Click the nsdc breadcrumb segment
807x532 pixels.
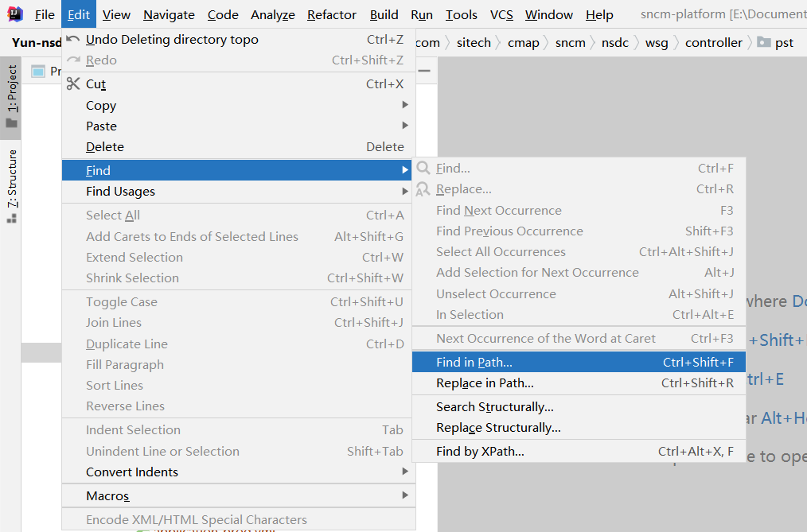615,43
